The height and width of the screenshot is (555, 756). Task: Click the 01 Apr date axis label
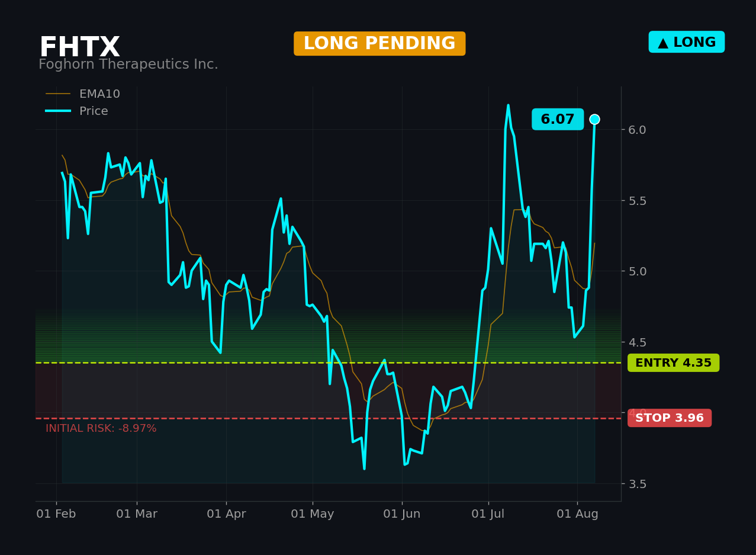pyautogui.click(x=226, y=514)
